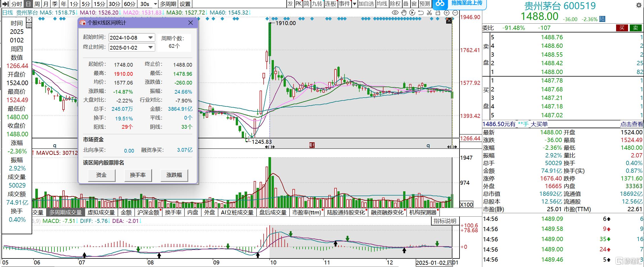
Task: Click the replay playback circle icon
Action: coord(412,13)
